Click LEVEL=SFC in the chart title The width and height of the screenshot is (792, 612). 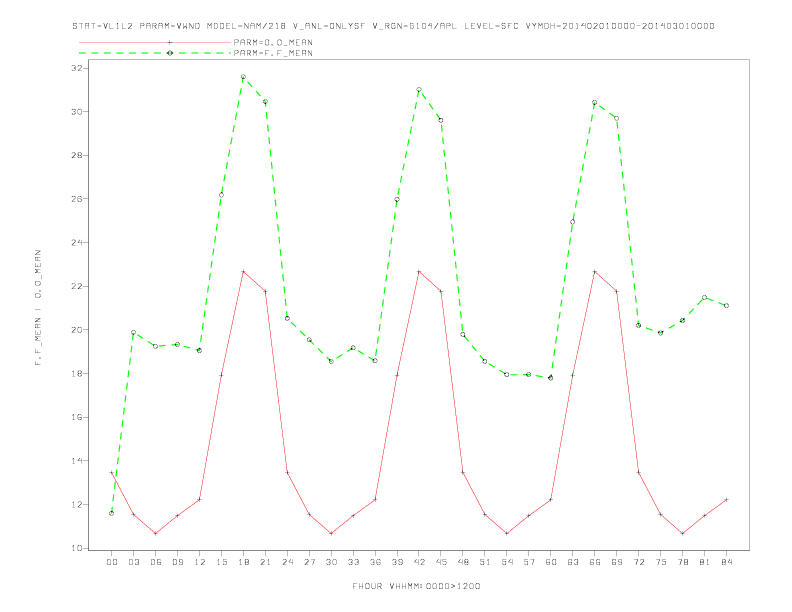pos(491,26)
